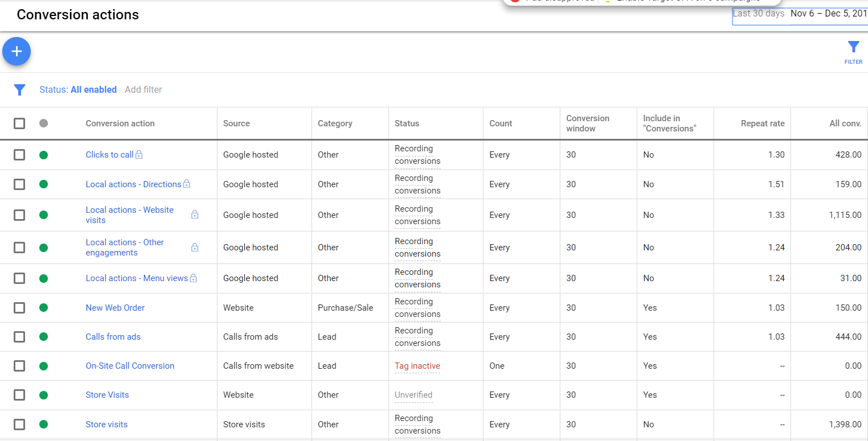The image size is (868, 441).
Task: Click green status dot for Local actions - Menu views
Action: pyautogui.click(x=44, y=278)
